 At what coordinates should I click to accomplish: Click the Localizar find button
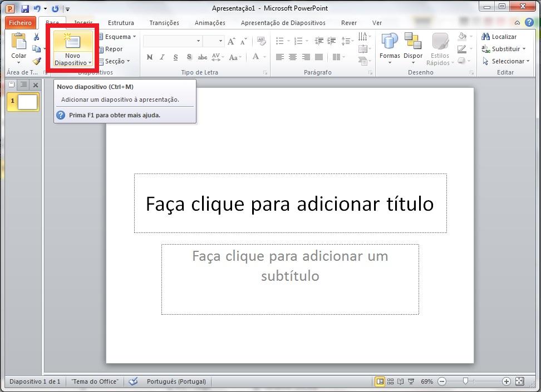point(499,37)
